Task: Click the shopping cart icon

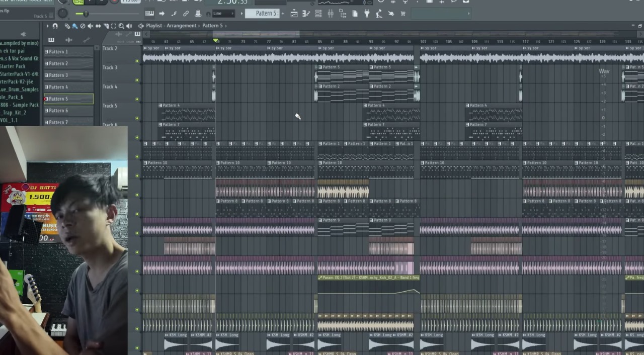Action: tap(403, 14)
